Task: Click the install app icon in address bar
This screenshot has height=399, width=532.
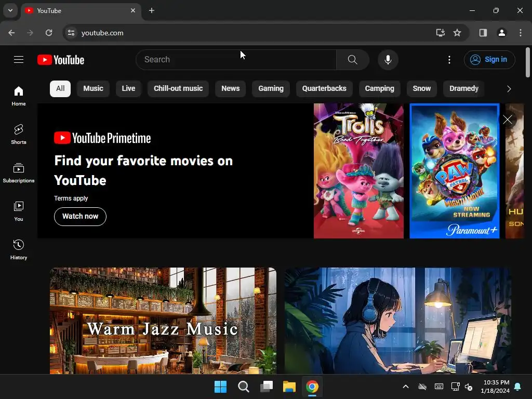Action: pos(441,33)
